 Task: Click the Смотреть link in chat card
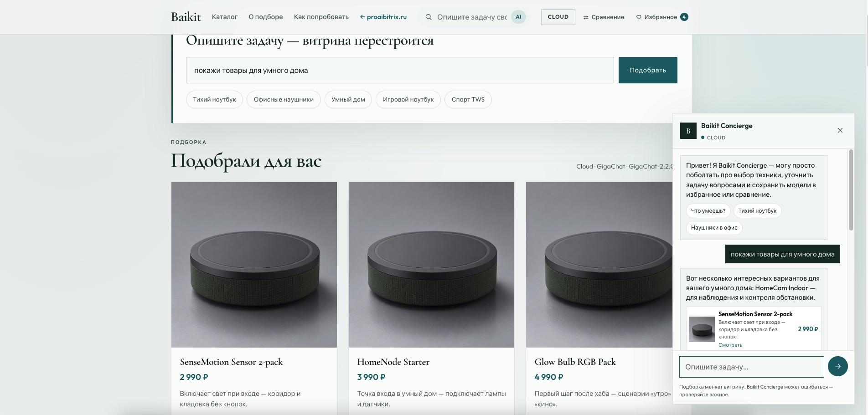(x=730, y=345)
